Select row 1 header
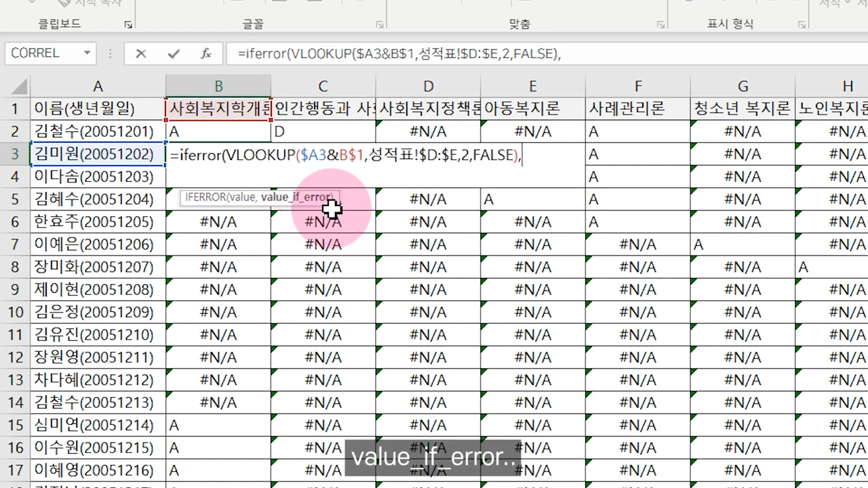868x488 pixels. (x=15, y=108)
